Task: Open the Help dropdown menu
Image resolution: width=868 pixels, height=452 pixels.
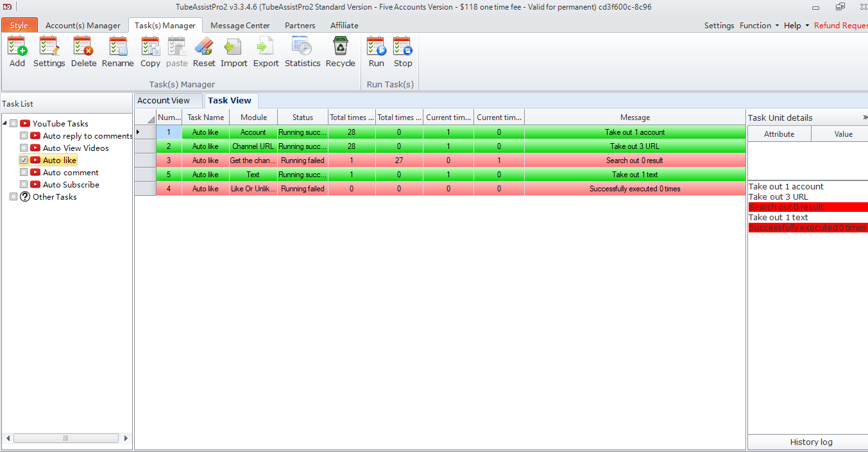Action: click(796, 26)
